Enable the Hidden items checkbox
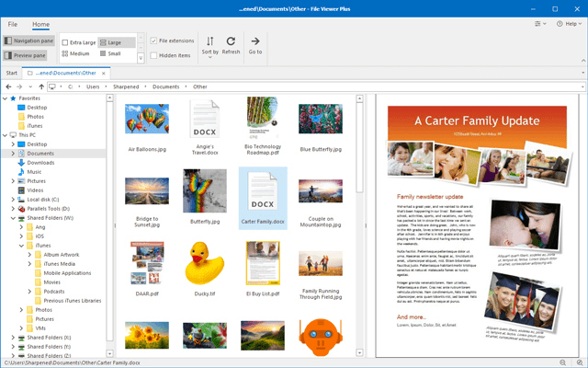Image resolution: width=588 pixels, height=368 pixels. (x=153, y=55)
